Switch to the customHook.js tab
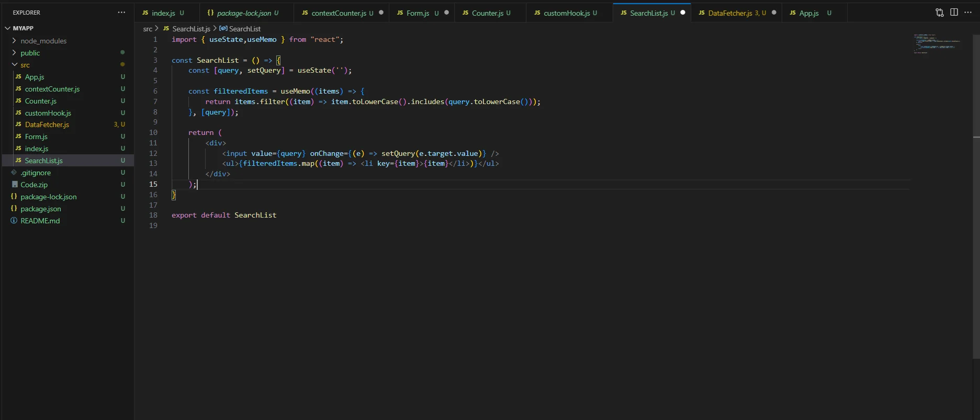The height and width of the screenshot is (420, 980). coord(569,13)
